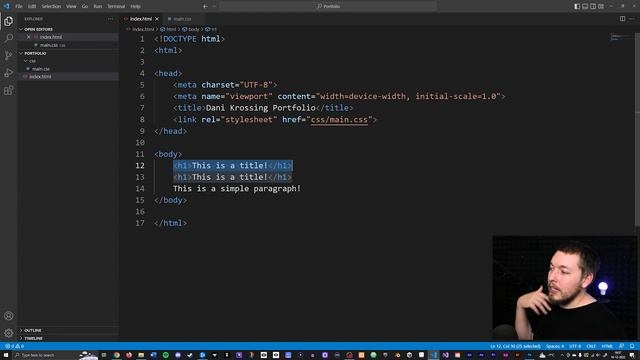Image resolution: width=640 pixels, height=360 pixels.
Task: Click UTF-8 encoding in status bar
Action: coord(575,346)
